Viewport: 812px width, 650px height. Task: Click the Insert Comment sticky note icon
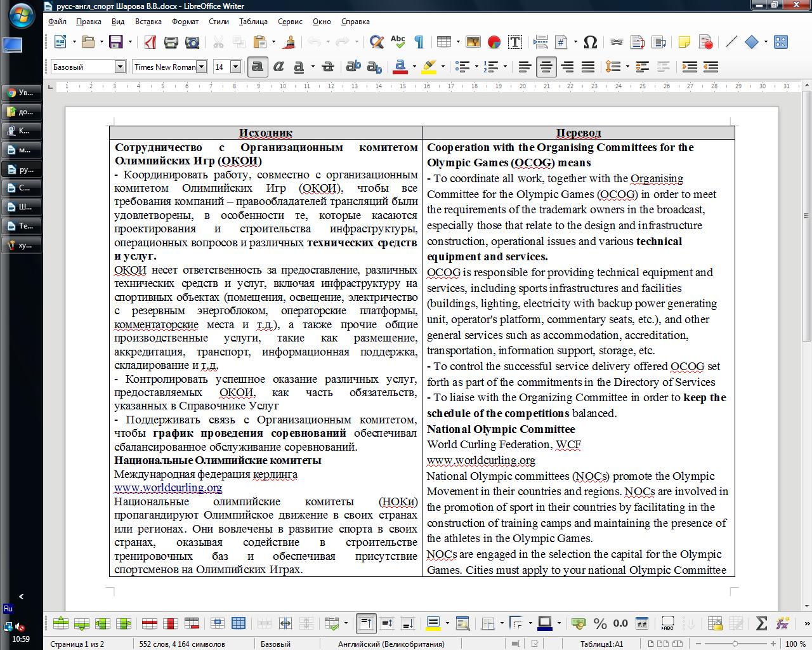[684, 42]
